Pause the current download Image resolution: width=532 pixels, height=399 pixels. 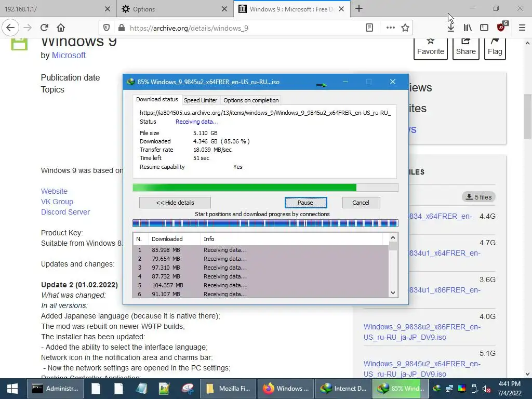coord(305,203)
